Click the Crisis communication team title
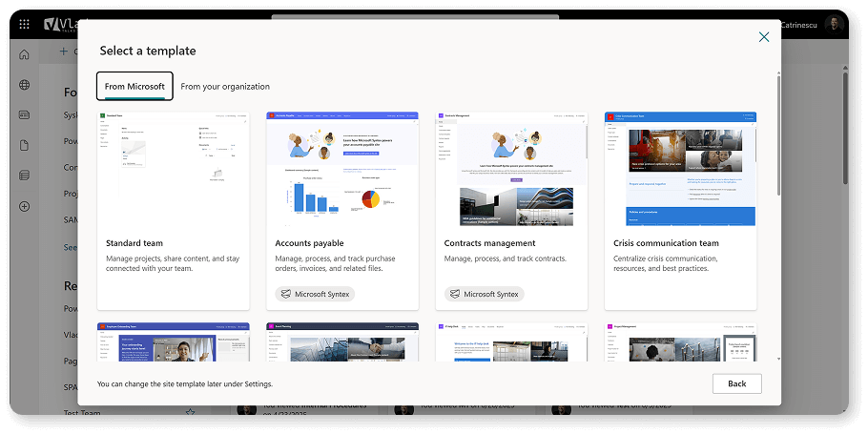The height and width of the screenshot is (434, 868). click(666, 243)
